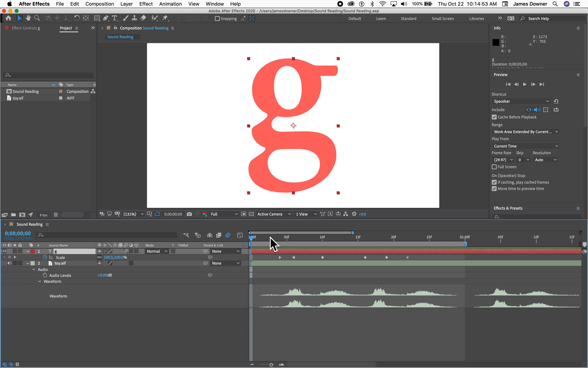Select the Zoom magnifier tool
Screen dimensions: 588x368
coord(37,18)
